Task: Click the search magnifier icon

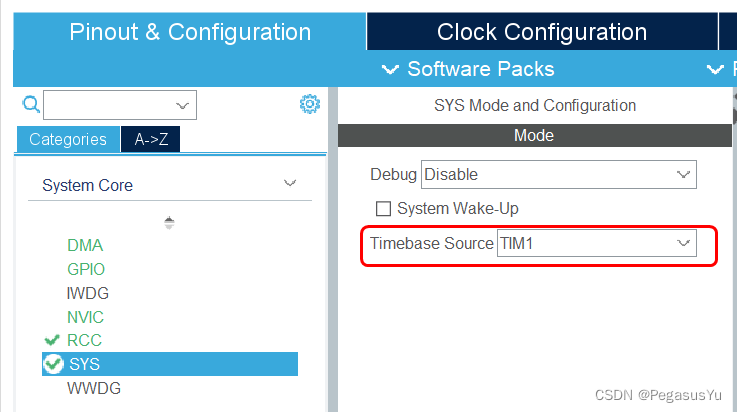Action: pos(30,104)
